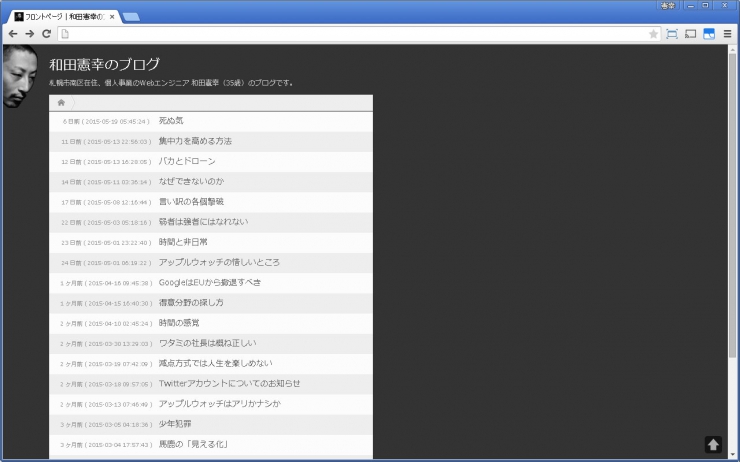This screenshot has width=740, height=462.
Task: Click the 11日前 date beside 集中力を高める方法
Action: [106, 142]
